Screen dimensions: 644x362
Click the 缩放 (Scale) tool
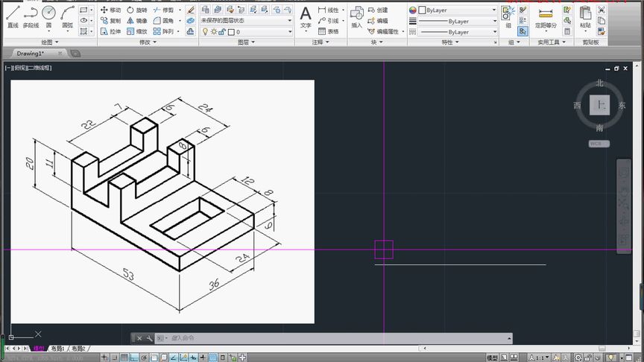click(x=136, y=31)
